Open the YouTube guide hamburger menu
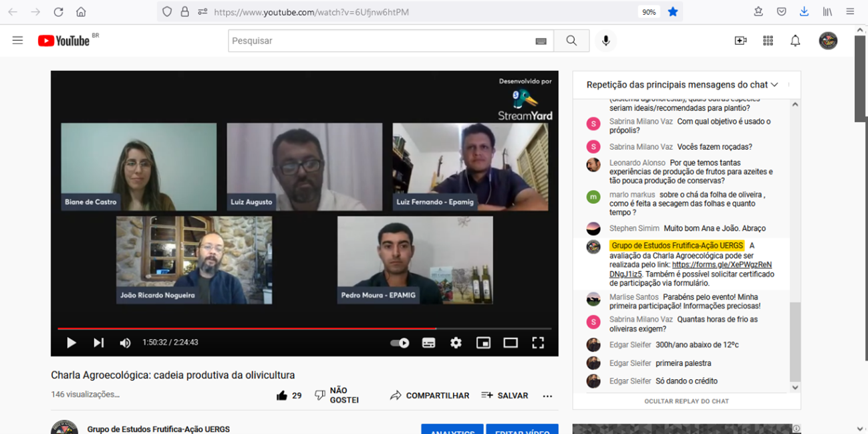The height and width of the screenshot is (434, 868). (x=17, y=40)
